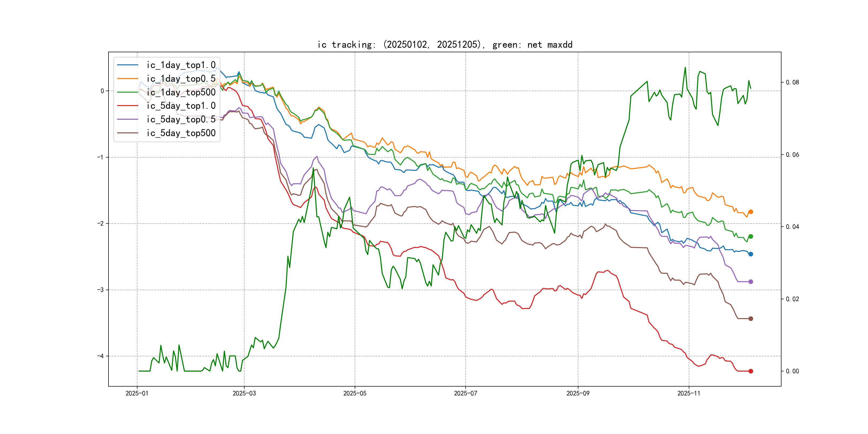
Task: Click the 0.08 right-axis tick label
Action: tap(792, 82)
